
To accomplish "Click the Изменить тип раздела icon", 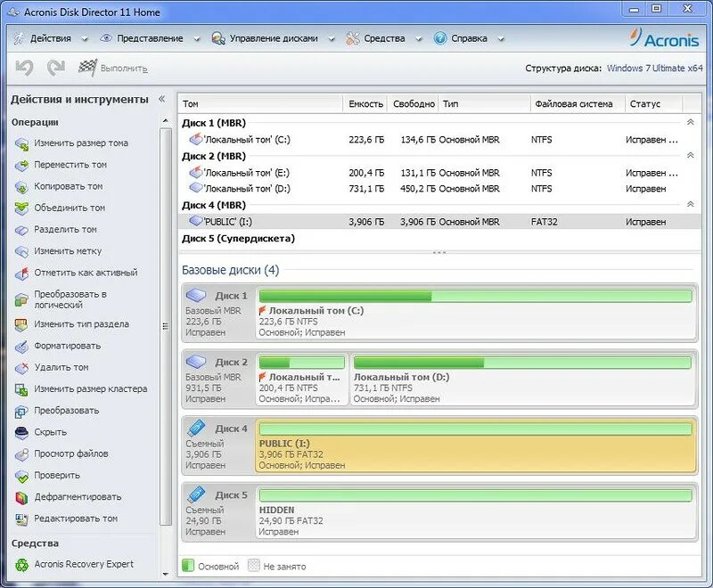I will pos(21,324).
